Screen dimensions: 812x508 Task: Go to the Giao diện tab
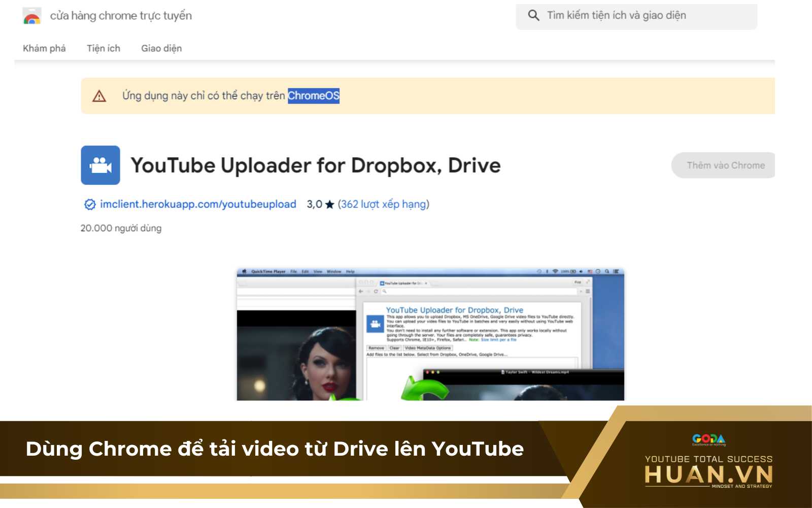tap(161, 48)
